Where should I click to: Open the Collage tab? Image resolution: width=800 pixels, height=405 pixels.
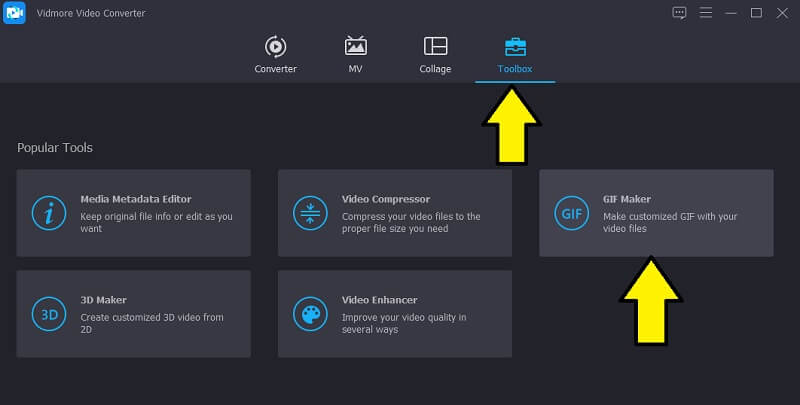(x=435, y=56)
